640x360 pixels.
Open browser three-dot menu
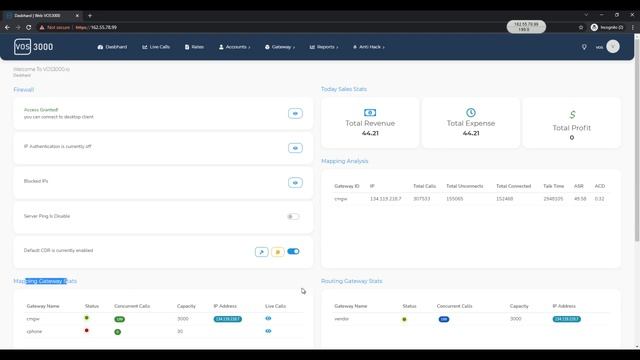pos(633,27)
